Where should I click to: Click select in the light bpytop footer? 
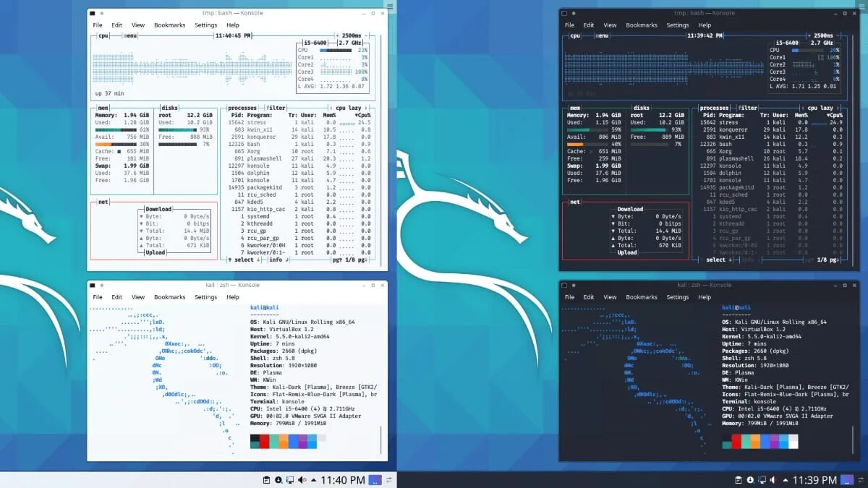(x=244, y=260)
